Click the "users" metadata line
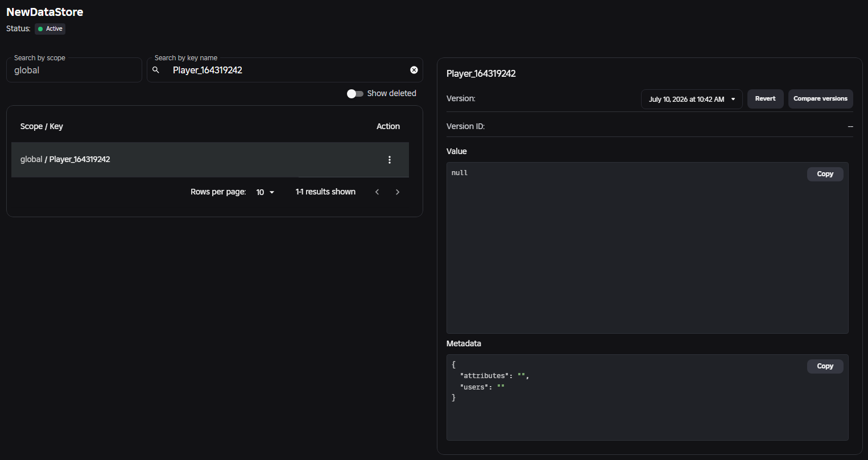 [x=482, y=387]
